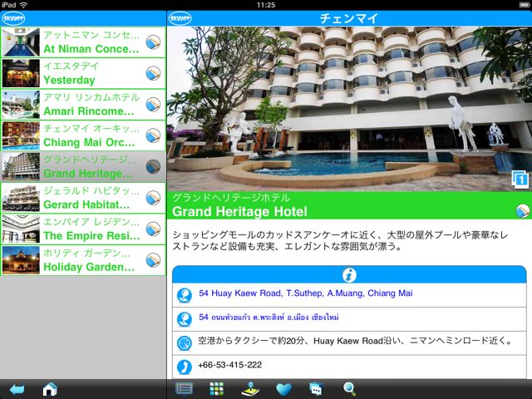Tap note icon on Yesterday row
The width and height of the screenshot is (532, 399).
point(153,73)
